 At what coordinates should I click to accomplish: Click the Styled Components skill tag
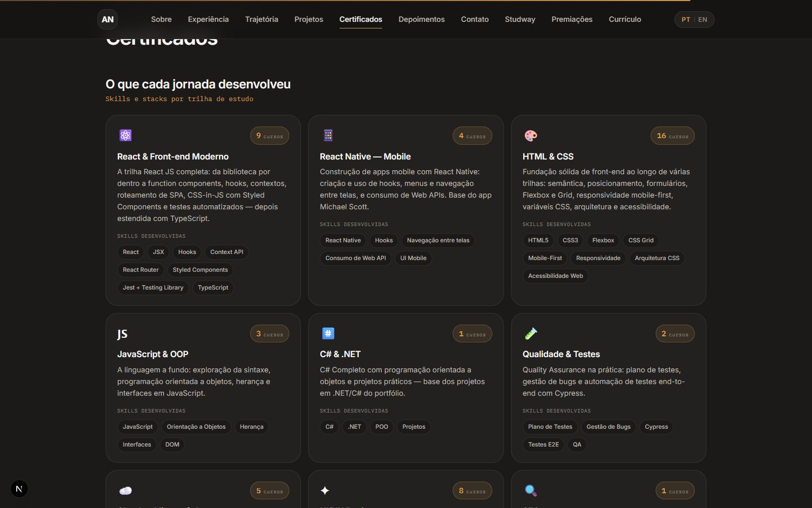click(x=200, y=270)
